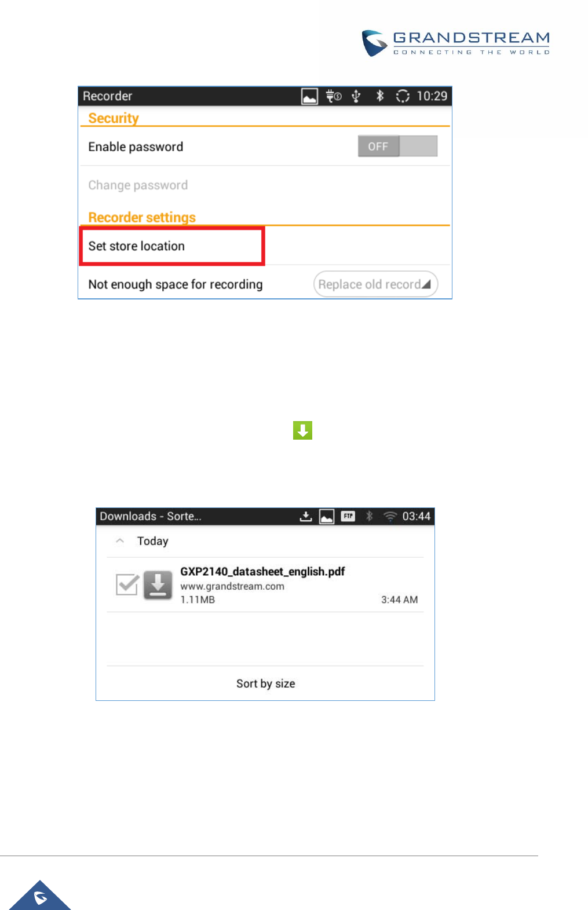Open the Replace old record dropdown
Viewport: 588px width, 910px height.
(375, 284)
